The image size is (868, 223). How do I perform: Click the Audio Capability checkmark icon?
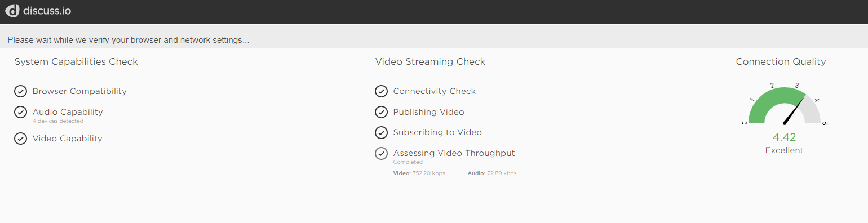point(21,112)
